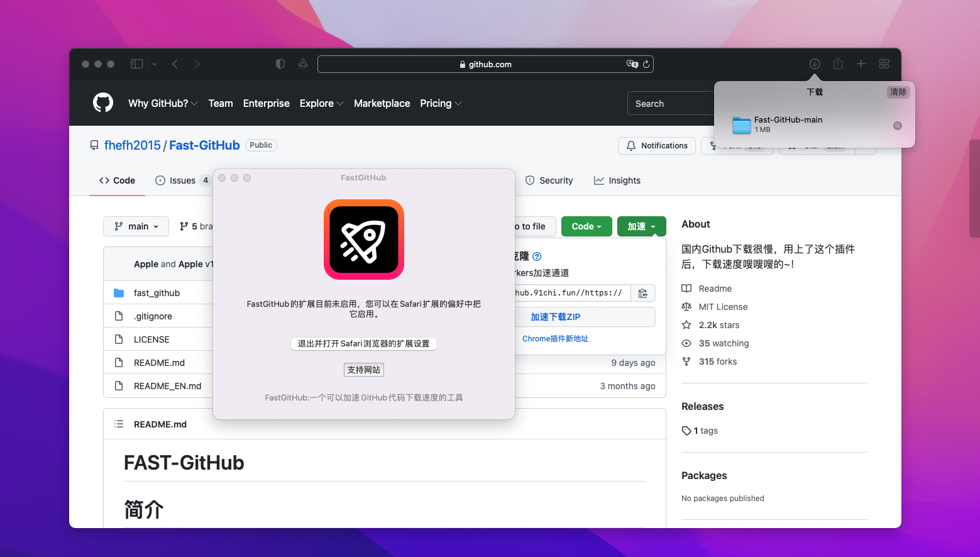The image size is (980, 557).
Task: Open the fast_github folder
Action: pyautogui.click(x=157, y=293)
